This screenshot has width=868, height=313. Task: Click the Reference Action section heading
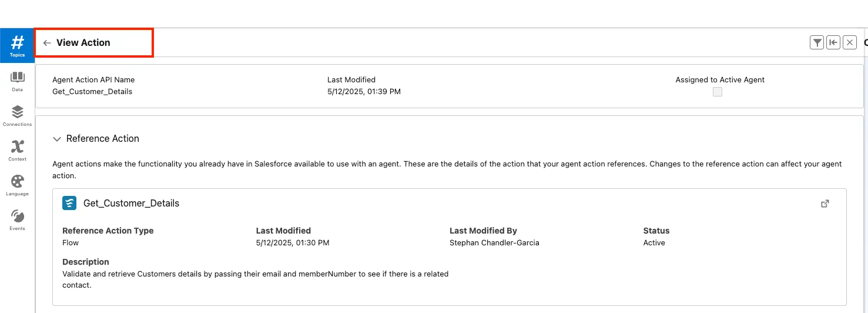103,139
